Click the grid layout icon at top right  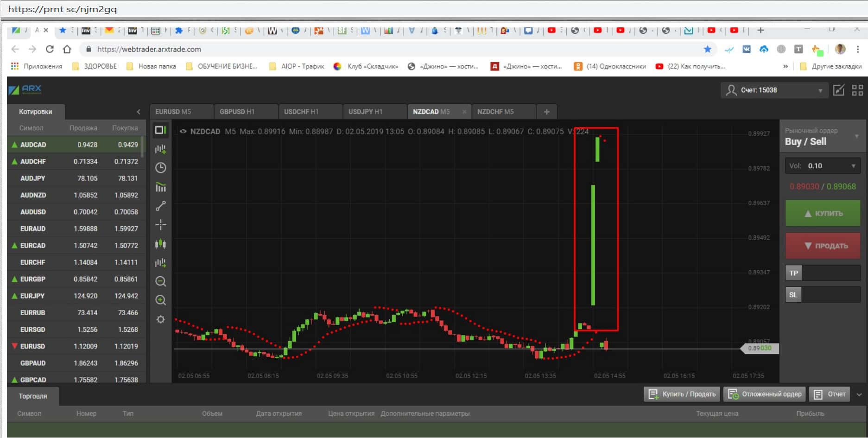[857, 90]
